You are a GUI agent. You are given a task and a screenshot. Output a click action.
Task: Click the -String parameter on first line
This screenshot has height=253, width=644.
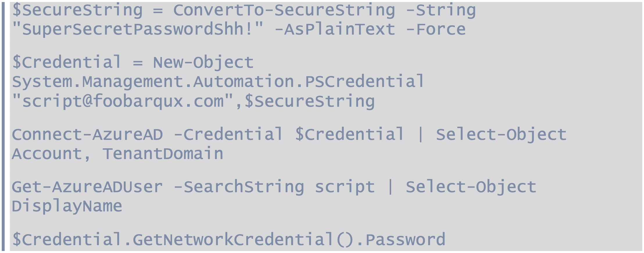click(x=441, y=10)
